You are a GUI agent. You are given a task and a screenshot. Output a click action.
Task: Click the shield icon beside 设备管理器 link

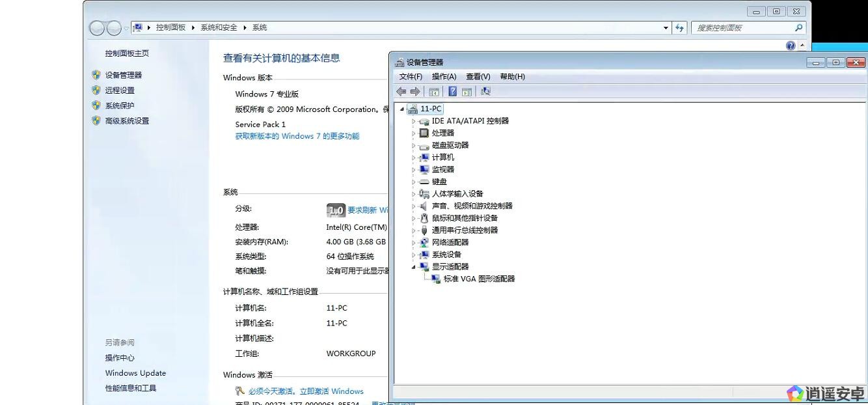tap(96, 75)
